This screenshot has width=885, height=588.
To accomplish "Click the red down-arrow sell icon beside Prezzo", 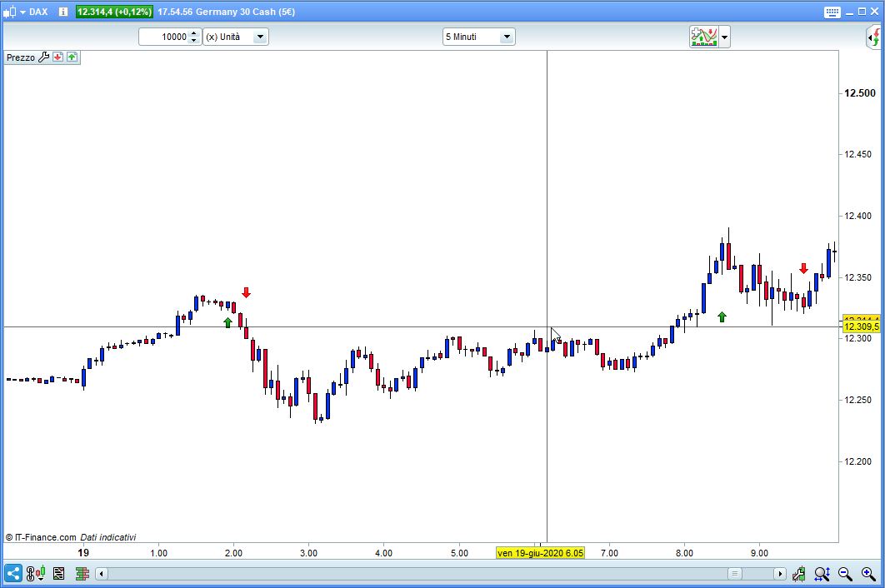I will pos(57,57).
